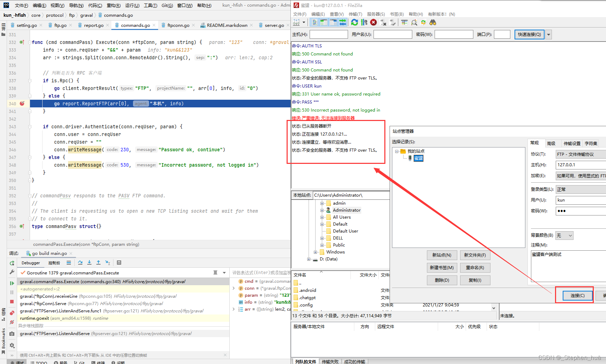This screenshot has height=364, width=606.
Task: Open site manager dropdown arrow
Action: click(304, 22)
